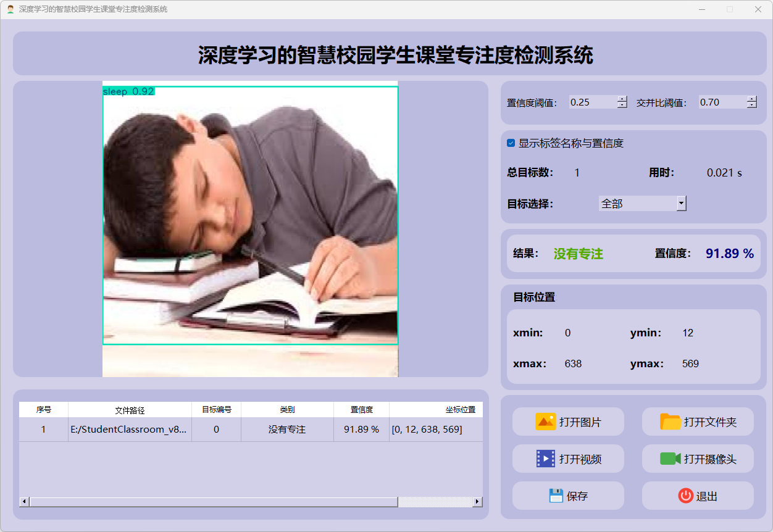Image resolution: width=773 pixels, height=532 pixels.
Task: Uncheck 显示标签名称与置信度 checkbox
Action: (511, 143)
